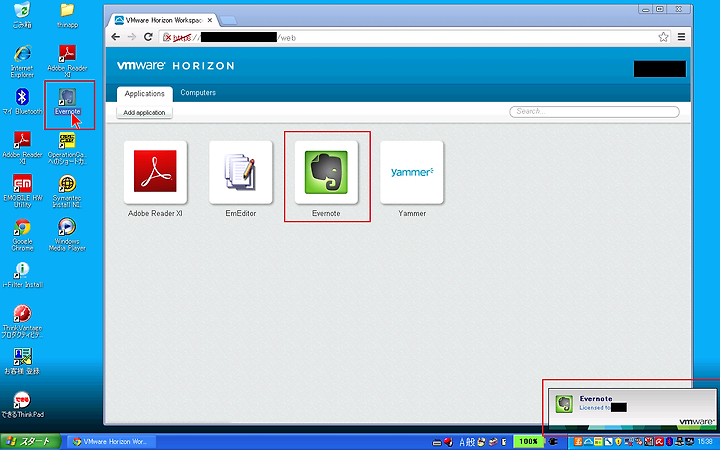Select the customer registration desktop icon
This screenshot has height=450, width=720.
[x=22, y=361]
